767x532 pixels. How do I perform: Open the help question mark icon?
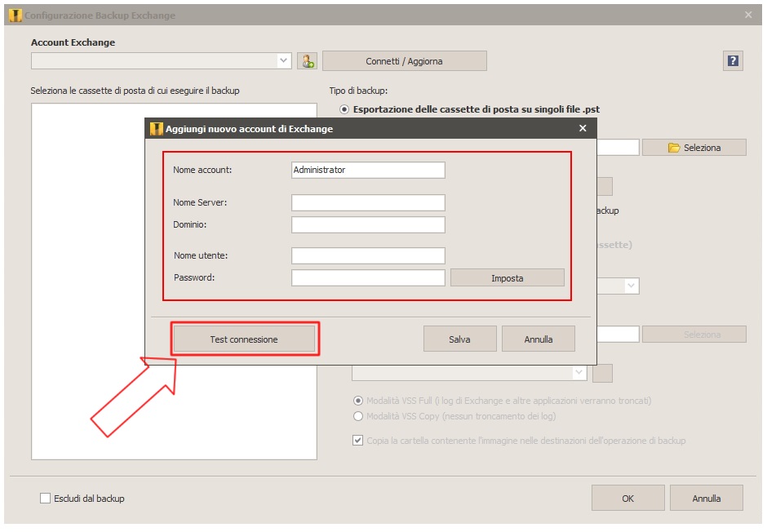click(733, 60)
